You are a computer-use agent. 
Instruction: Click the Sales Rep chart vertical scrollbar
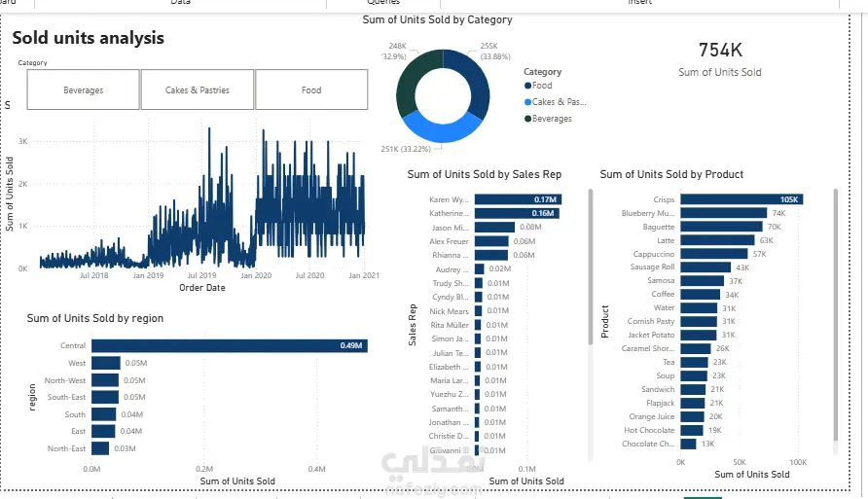pyautogui.click(x=590, y=267)
